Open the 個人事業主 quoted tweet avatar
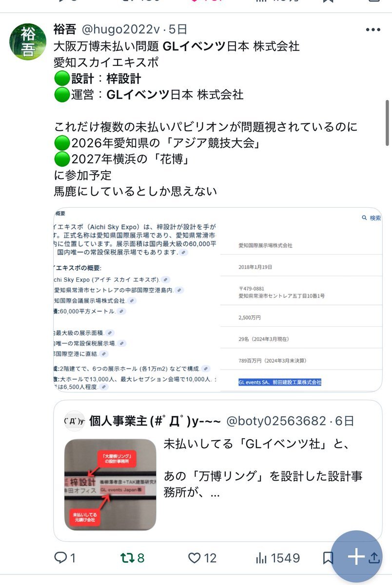This screenshot has width=392, height=585. [x=74, y=421]
